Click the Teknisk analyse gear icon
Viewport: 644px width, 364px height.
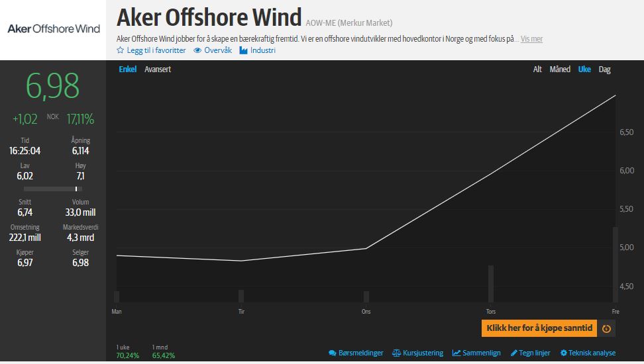click(563, 353)
